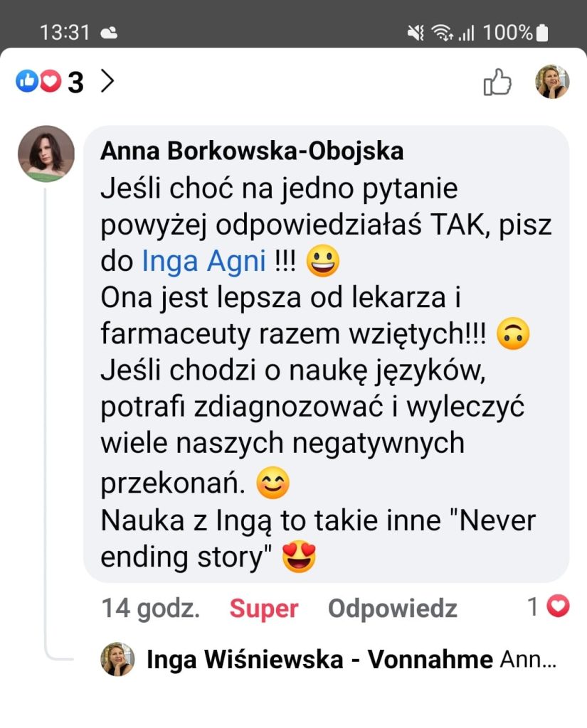The image size is (587, 728).
Task: Toggle the Super reaction on the comment
Action: (263, 609)
